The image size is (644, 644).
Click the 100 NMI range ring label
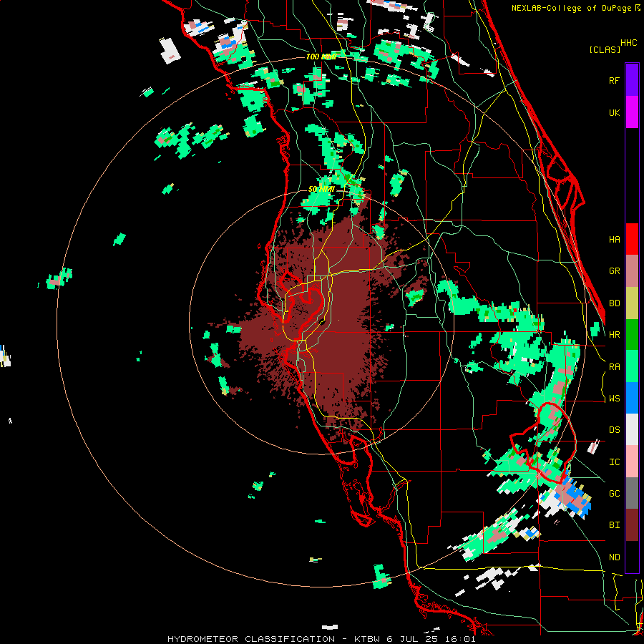pyautogui.click(x=321, y=57)
